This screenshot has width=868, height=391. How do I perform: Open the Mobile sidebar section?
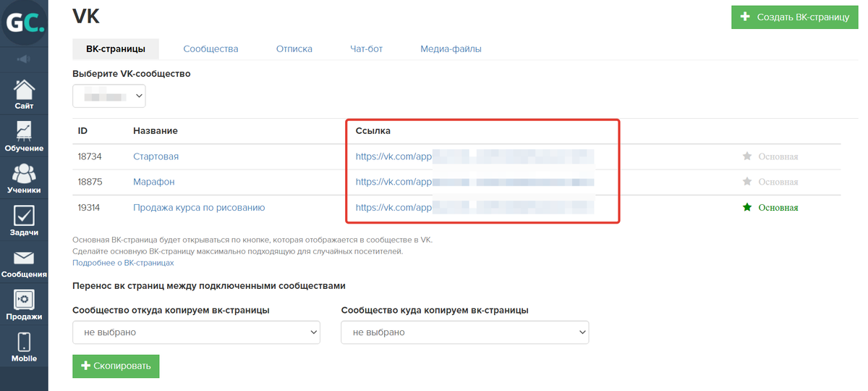tap(24, 345)
